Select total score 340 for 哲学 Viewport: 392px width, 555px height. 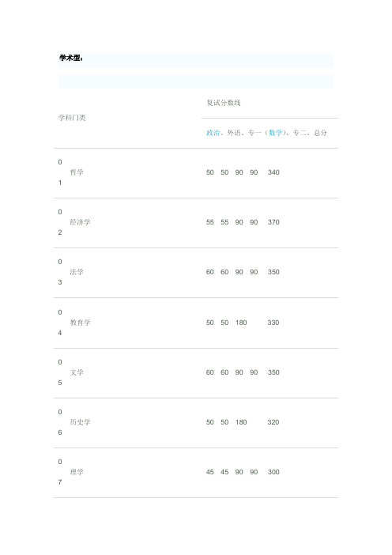pos(273,172)
